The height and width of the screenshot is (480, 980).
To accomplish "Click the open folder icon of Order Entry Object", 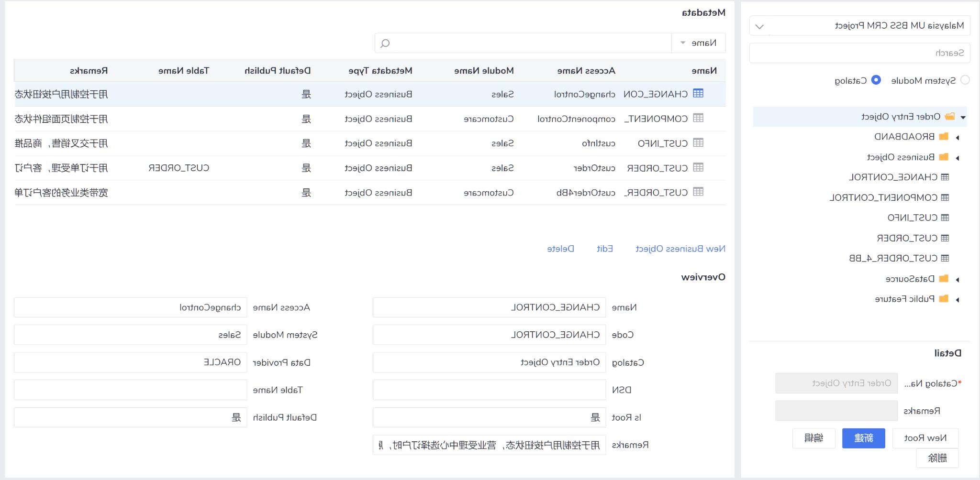I will pyautogui.click(x=950, y=117).
